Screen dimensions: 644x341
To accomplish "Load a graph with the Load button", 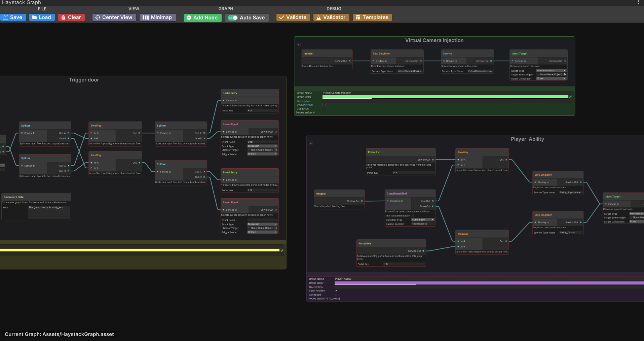I will click(42, 18).
